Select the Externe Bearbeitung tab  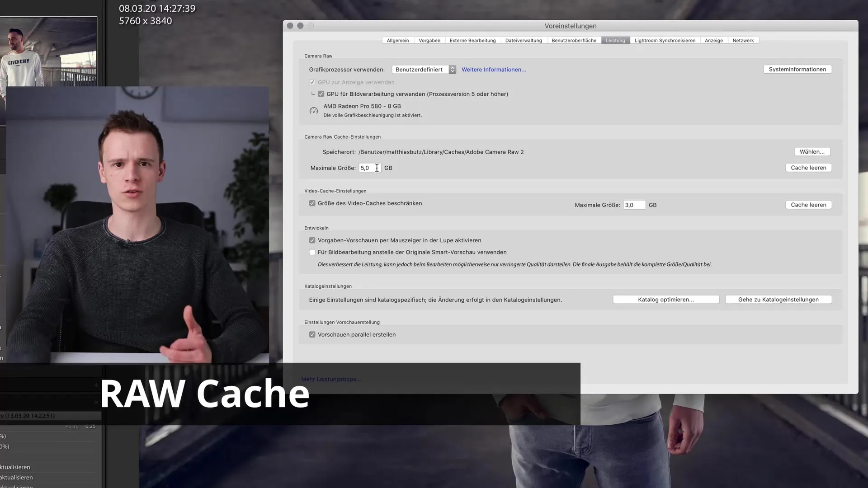(472, 41)
